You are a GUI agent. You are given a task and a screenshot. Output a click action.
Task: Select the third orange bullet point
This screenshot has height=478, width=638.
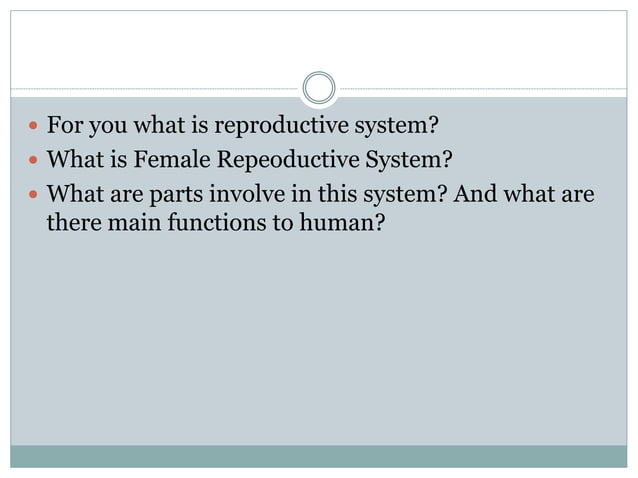(x=33, y=194)
